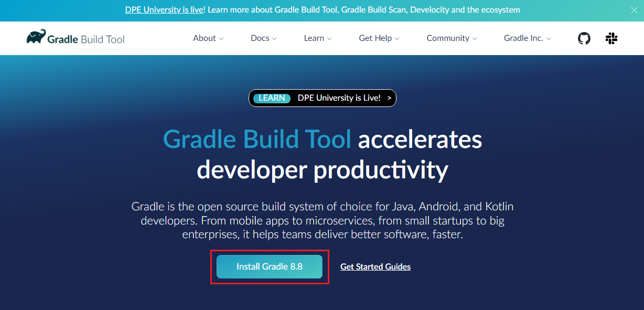Select the Community menu item
644x310 pixels.
pos(448,38)
